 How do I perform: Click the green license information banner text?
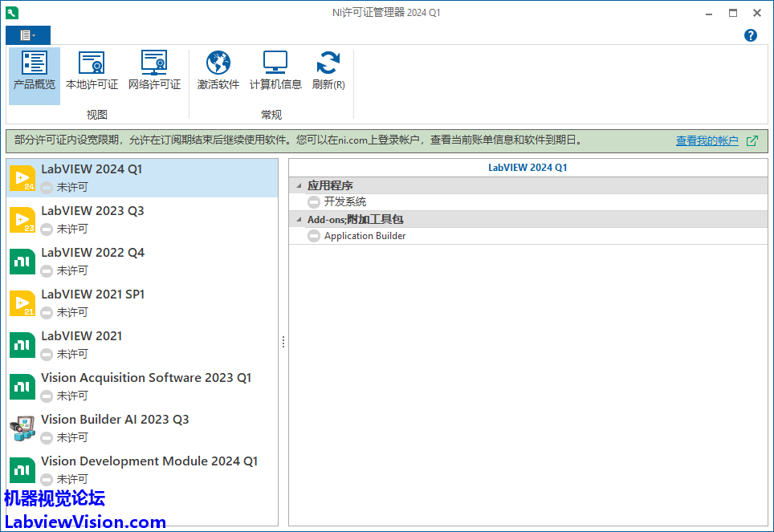click(299, 140)
